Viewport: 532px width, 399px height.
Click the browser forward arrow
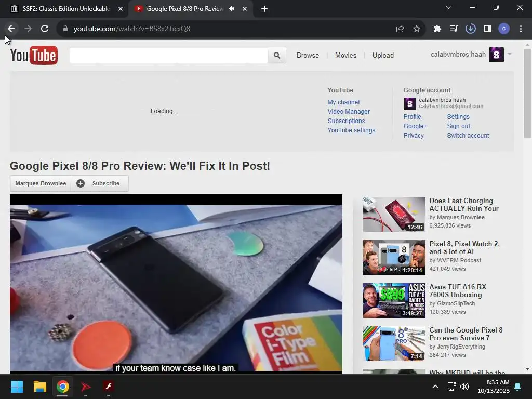click(28, 29)
